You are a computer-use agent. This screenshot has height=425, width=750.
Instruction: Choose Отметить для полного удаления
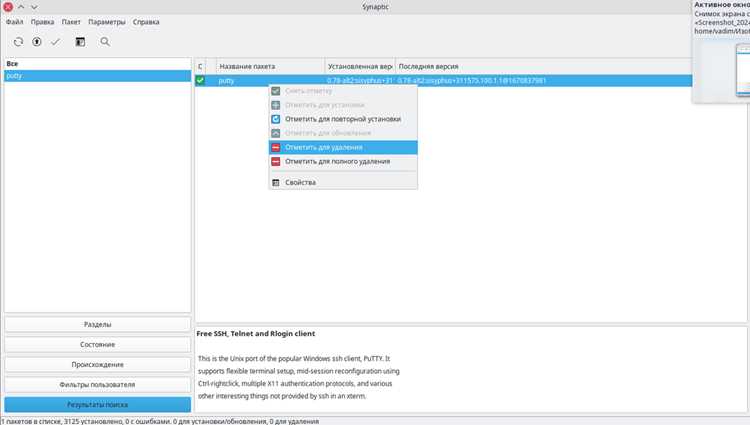[x=343, y=162]
